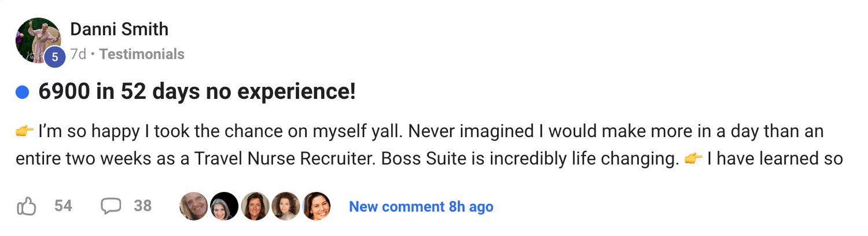
Task: Click the third commenter avatar in the row
Action: (x=255, y=207)
